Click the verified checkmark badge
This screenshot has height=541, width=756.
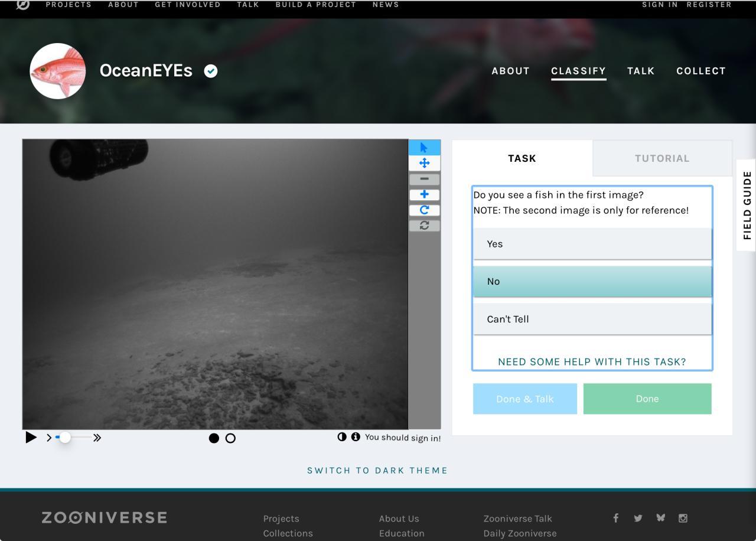tap(211, 71)
